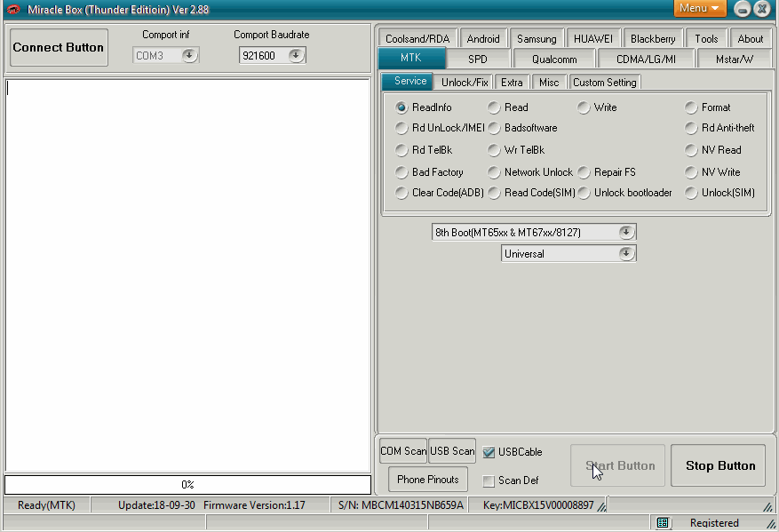The width and height of the screenshot is (779, 532).
Task: Choose the Bad Factory option
Action: point(401,172)
